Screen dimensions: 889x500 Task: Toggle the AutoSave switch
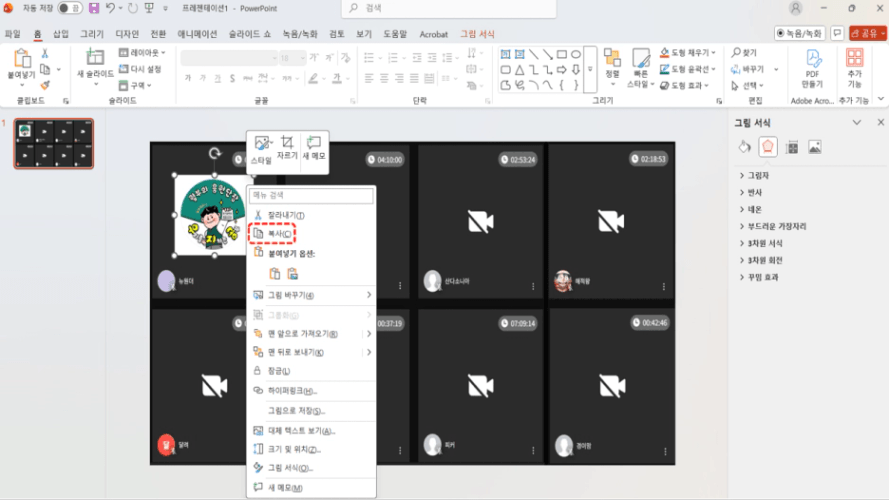pyautogui.click(x=70, y=8)
